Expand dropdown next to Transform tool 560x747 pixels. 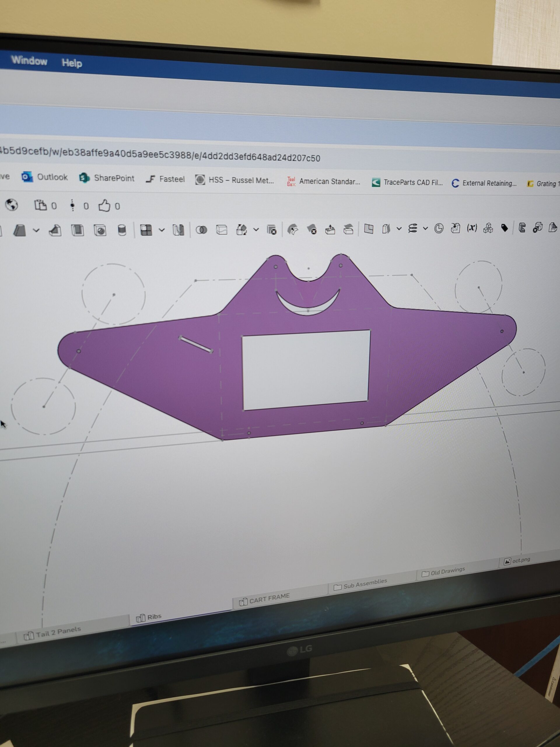256,230
